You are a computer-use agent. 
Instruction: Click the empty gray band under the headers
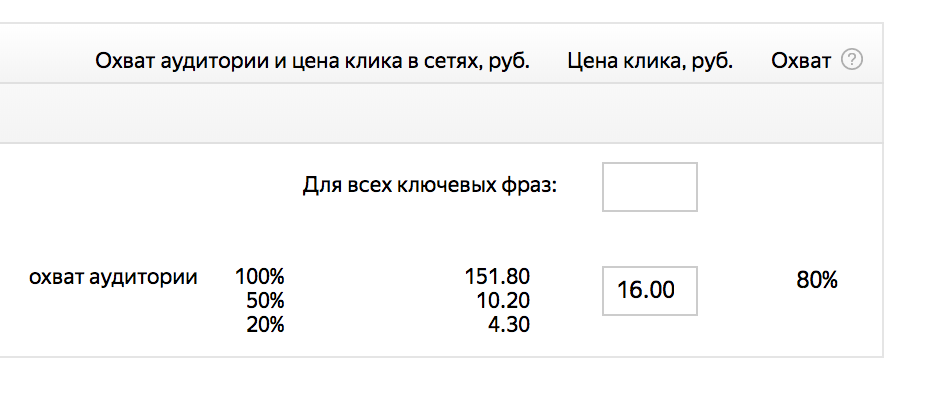[441, 113]
